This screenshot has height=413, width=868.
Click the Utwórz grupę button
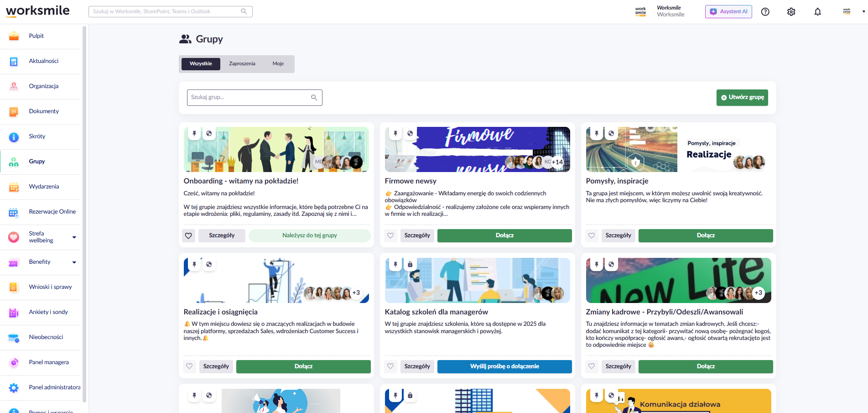[742, 98]
